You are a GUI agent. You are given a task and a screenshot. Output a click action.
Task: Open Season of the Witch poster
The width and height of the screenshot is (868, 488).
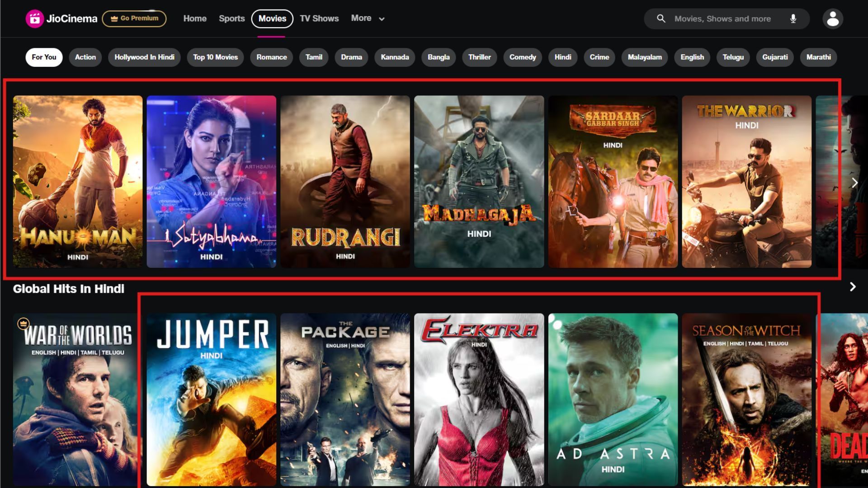tap(746, 400)
